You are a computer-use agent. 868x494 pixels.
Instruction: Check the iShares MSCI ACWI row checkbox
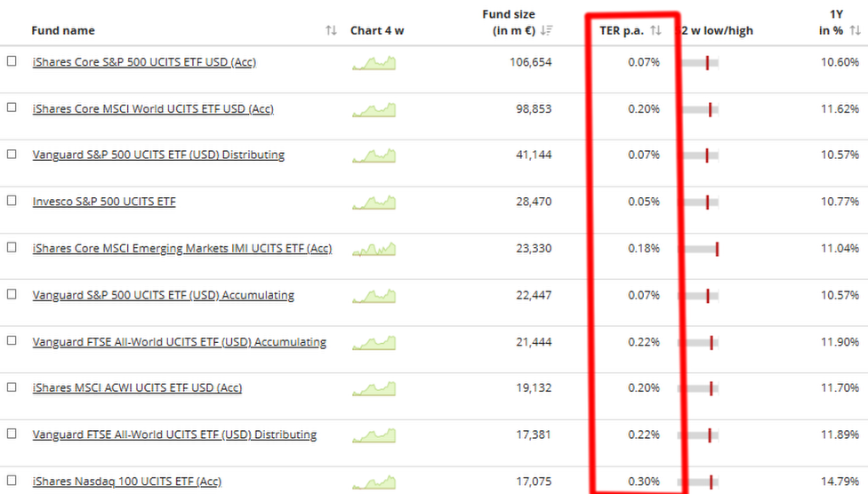click(12, 386)
